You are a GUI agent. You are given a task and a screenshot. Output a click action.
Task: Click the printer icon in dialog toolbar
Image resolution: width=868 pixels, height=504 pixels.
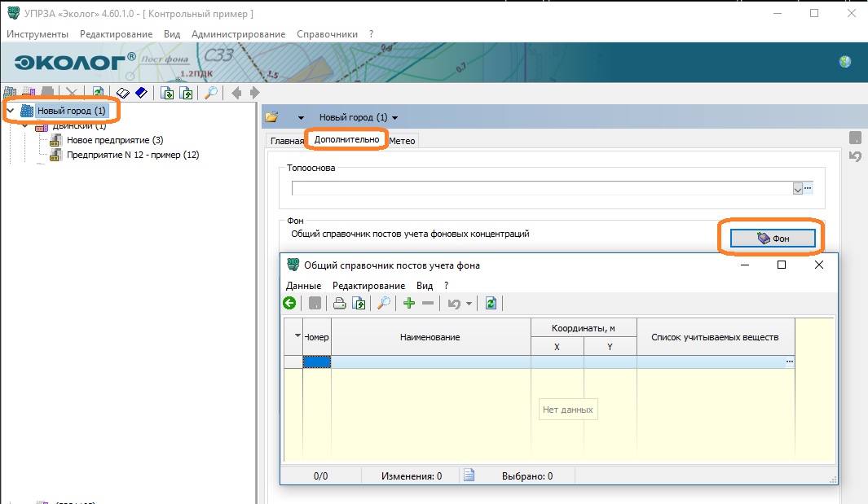[x=339, y=304]
